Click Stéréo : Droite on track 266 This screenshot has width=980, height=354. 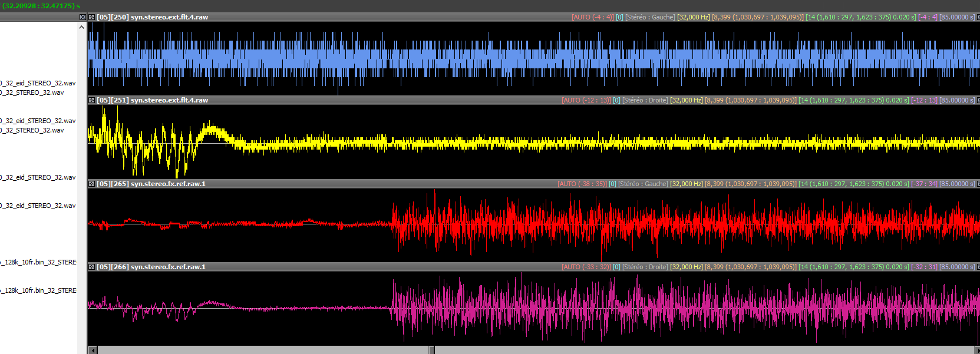[x=645, y=267]
